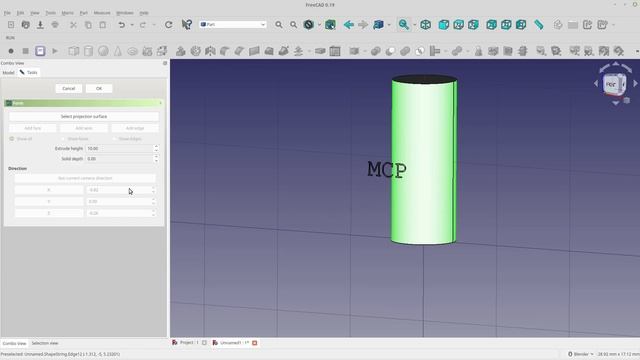Click the Extrude height value field
This screenshot has width=640, height=360.
pyautogui.click(x=119, y=149)
